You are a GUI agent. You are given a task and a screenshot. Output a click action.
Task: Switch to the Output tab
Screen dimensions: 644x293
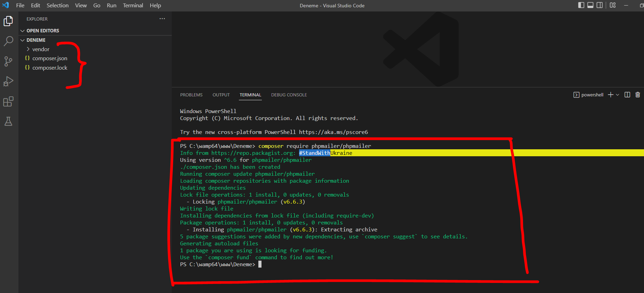(x=221, y=95)
